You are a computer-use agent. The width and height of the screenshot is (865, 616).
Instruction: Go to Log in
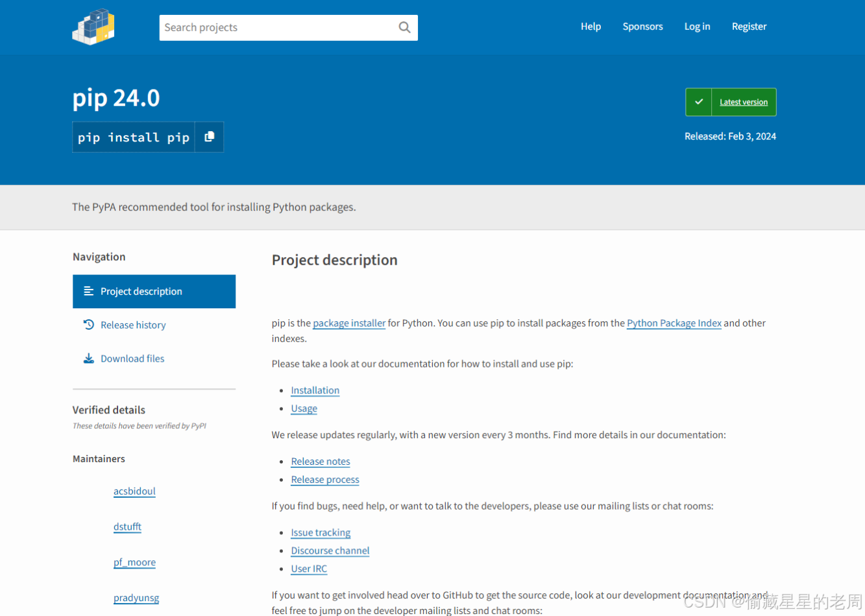697,27
